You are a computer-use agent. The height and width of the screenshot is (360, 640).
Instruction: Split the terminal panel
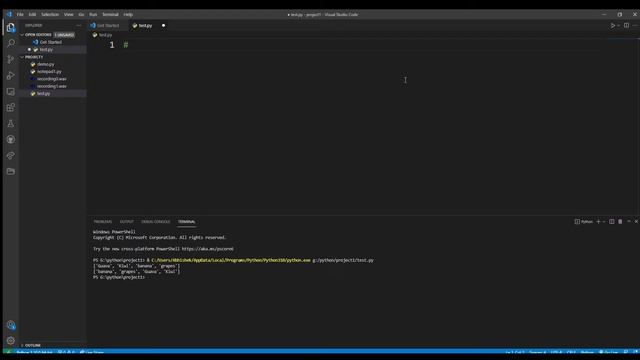pos(611,222)
